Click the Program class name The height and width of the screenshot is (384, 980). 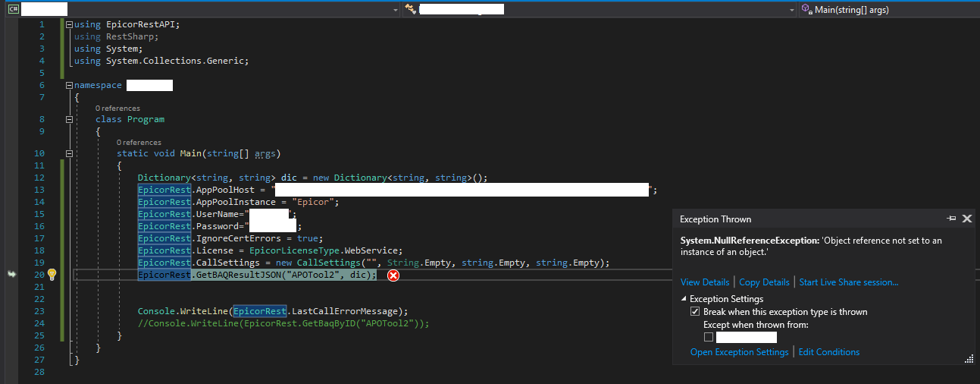tap(146, 119)
